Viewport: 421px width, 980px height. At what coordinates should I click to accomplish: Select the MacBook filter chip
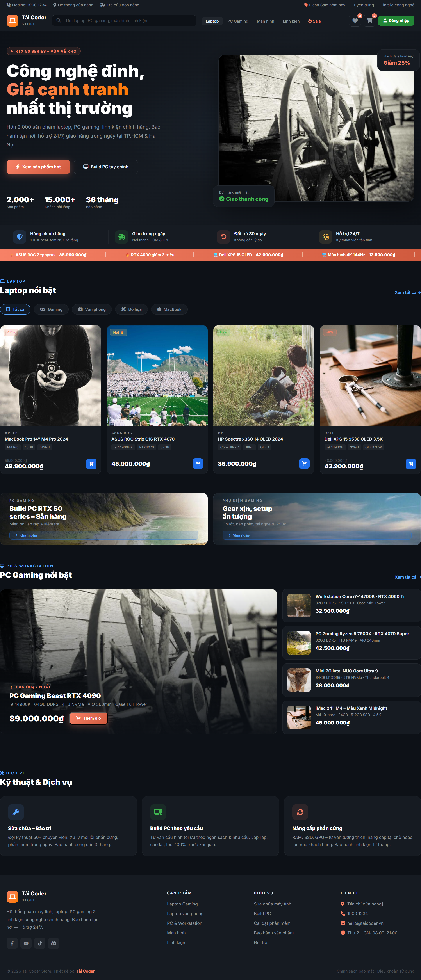pyautogui.click(x=169, y=309)
